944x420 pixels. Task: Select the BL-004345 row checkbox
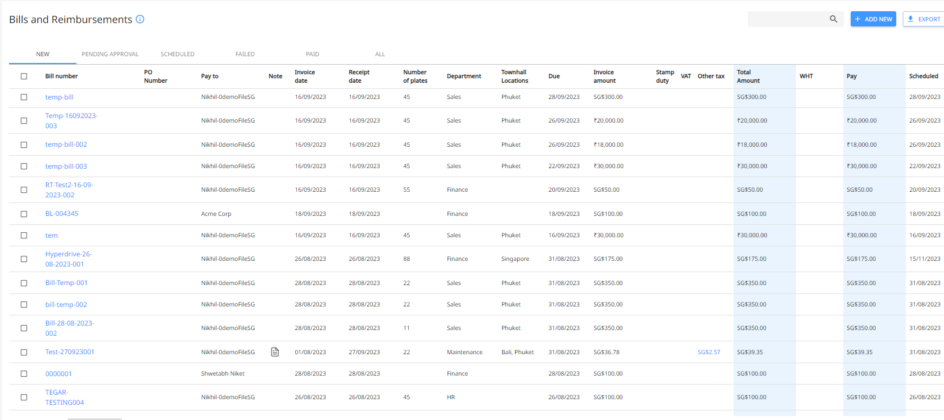(x=24, y=214)
